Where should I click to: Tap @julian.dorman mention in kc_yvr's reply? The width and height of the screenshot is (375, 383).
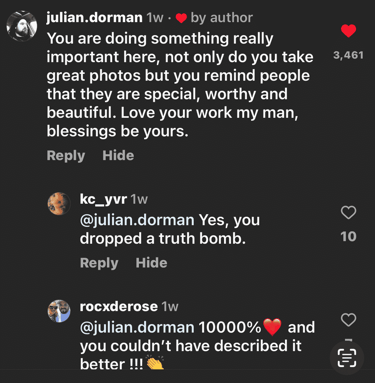pos(137,220)
